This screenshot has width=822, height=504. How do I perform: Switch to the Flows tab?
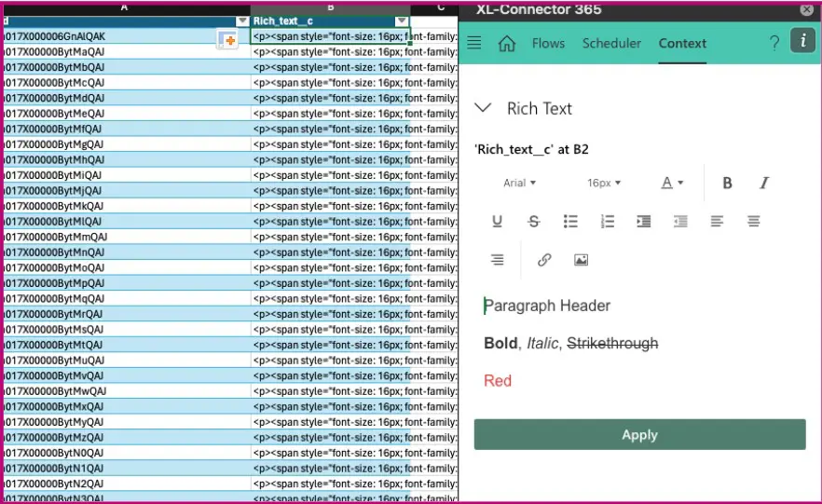tap(548, 44)
